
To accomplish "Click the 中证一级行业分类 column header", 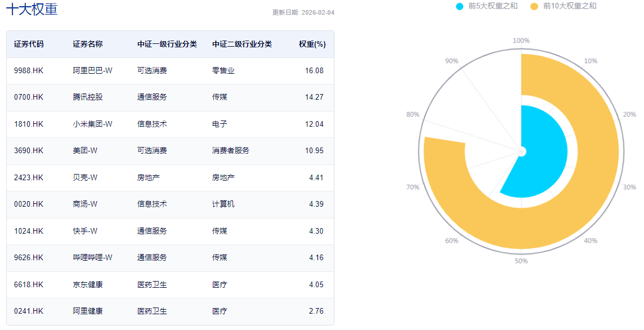I will pyautogui.click(x=167, y=44).
